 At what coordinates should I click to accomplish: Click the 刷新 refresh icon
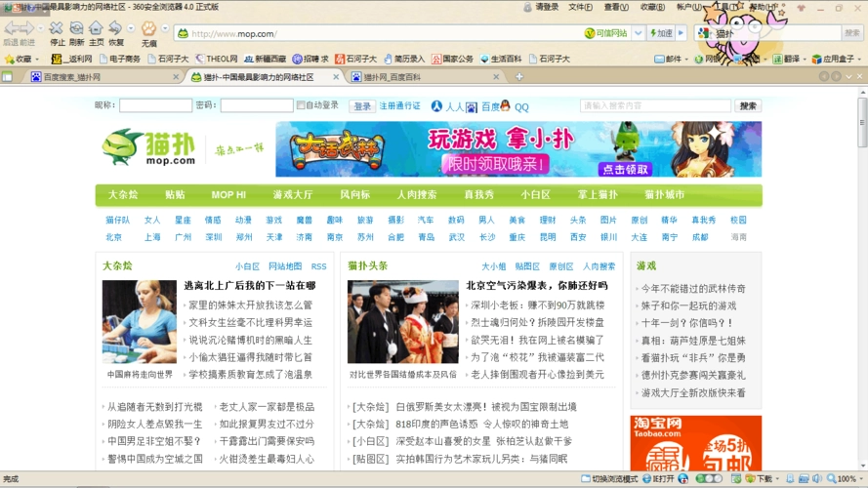pos(76,29)
